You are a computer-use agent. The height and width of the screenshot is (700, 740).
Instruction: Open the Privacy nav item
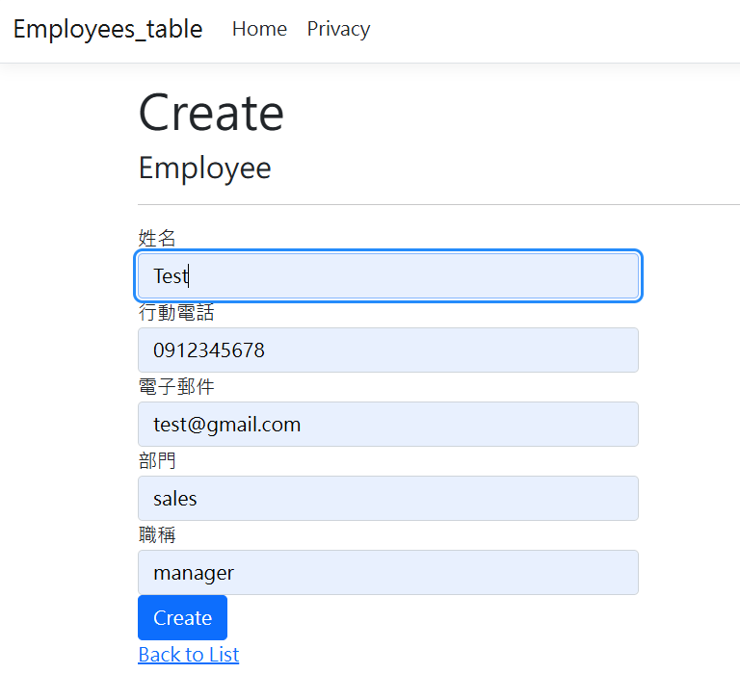(338, 29)
